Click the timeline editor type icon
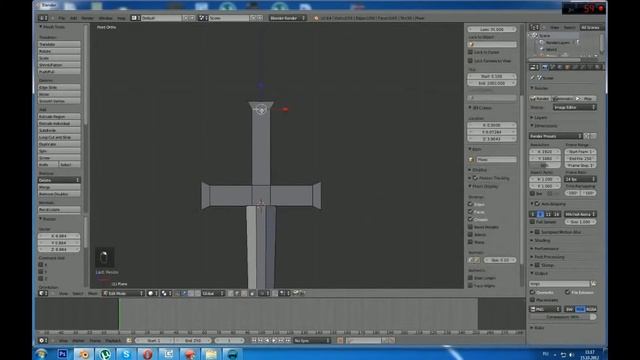 (43, 340)
